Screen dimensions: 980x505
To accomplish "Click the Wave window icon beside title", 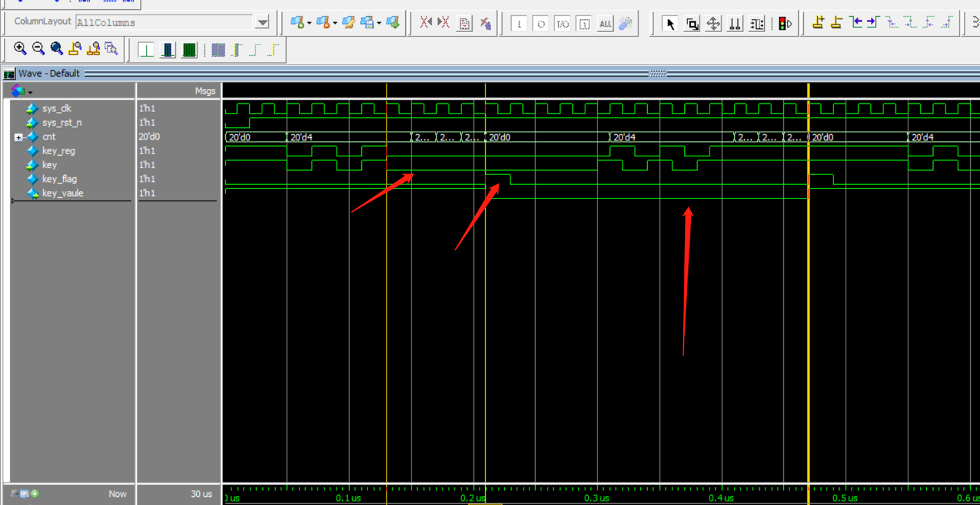I will click(x=9, y=74).
